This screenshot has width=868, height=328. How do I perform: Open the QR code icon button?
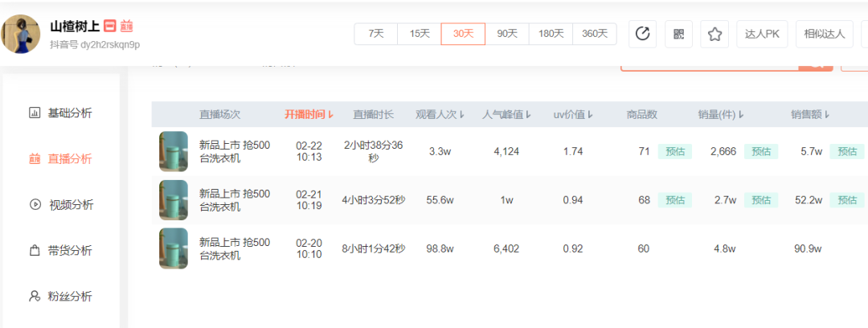pyautogui.click(x=678, y=34)
